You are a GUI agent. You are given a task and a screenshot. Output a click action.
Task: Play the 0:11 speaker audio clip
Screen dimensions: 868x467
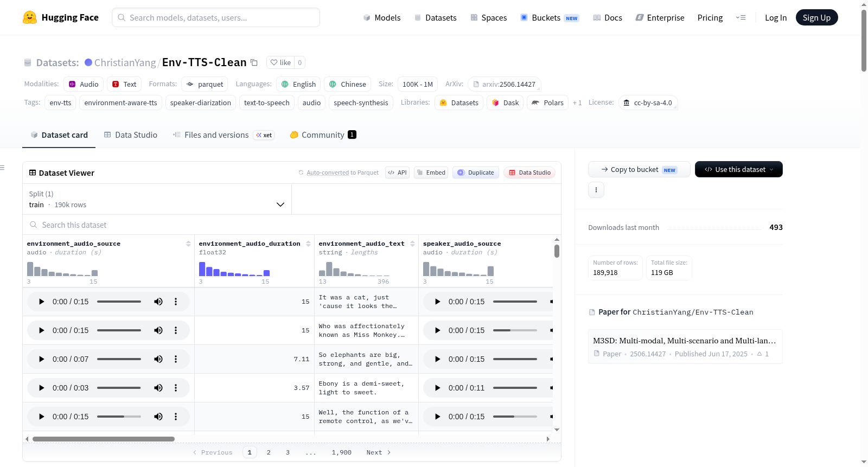(x=437, y=388)
